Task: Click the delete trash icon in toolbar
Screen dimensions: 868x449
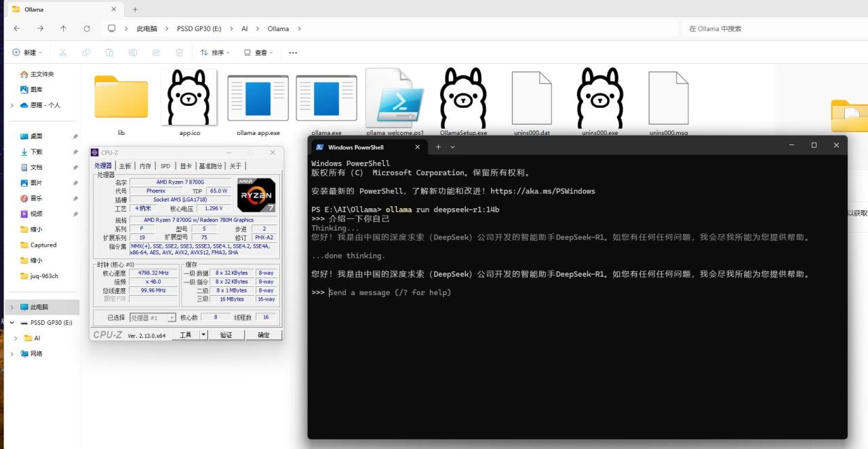Action: (x=180, y=52)
